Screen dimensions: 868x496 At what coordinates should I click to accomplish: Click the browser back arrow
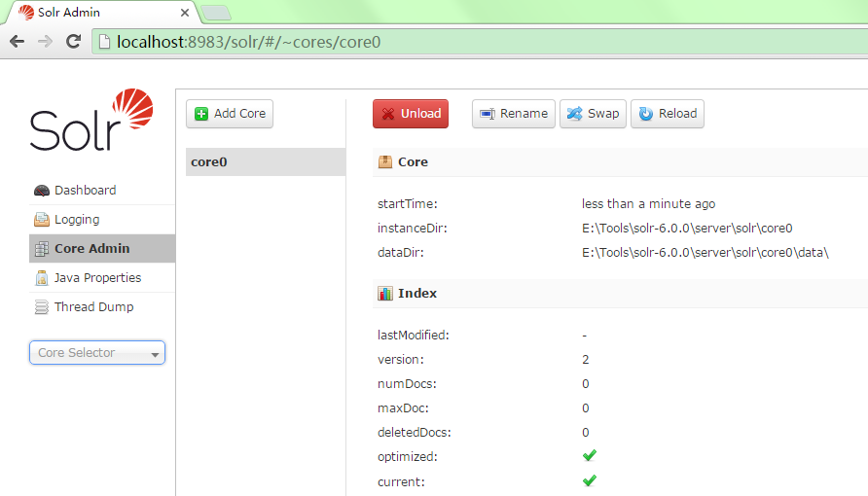tap(18, 42)
